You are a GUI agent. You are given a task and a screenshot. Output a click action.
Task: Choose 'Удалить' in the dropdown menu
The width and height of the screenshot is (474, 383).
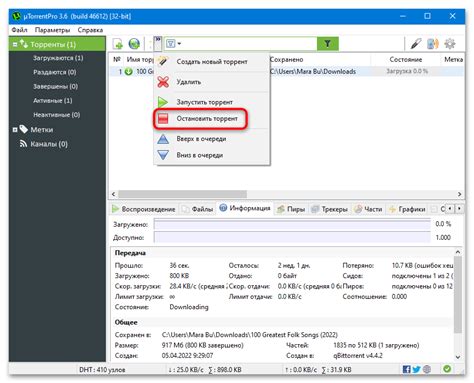(212, 82)
